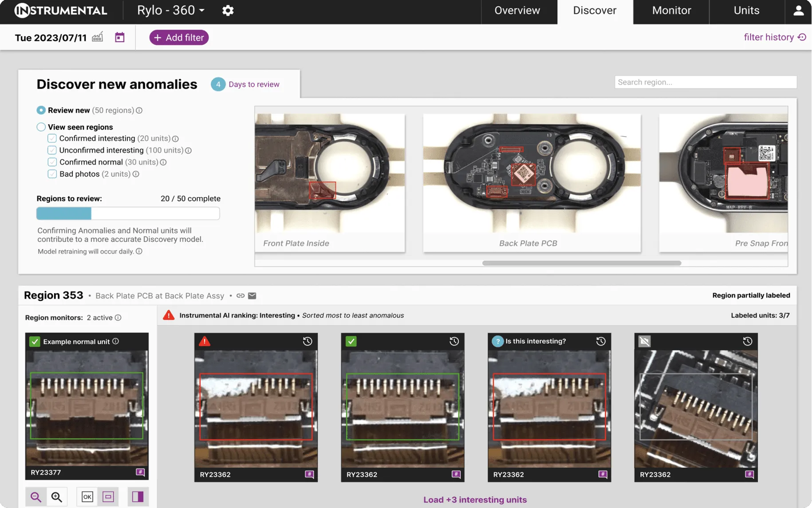
Task: Select the View seen regions radio button
Action: click(41, 127)
